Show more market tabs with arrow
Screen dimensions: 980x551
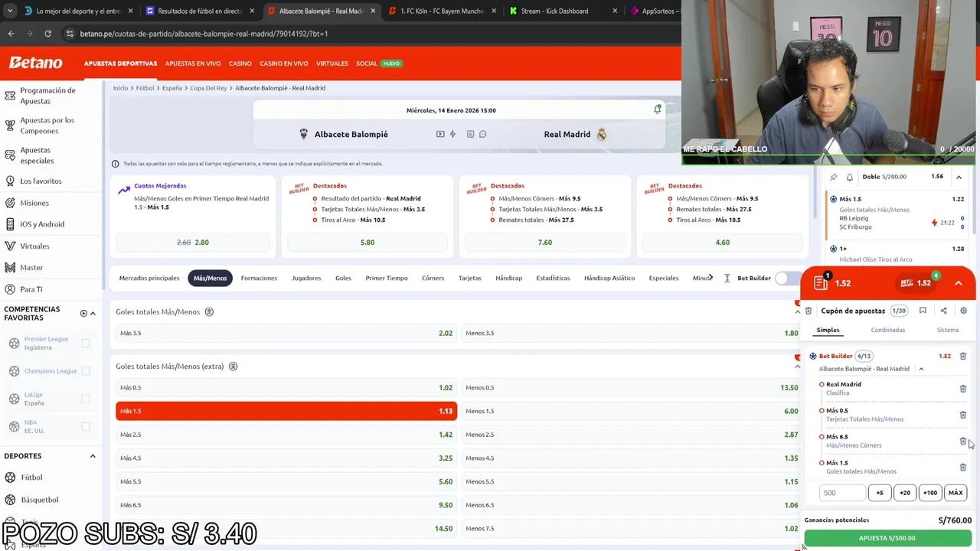711,278
